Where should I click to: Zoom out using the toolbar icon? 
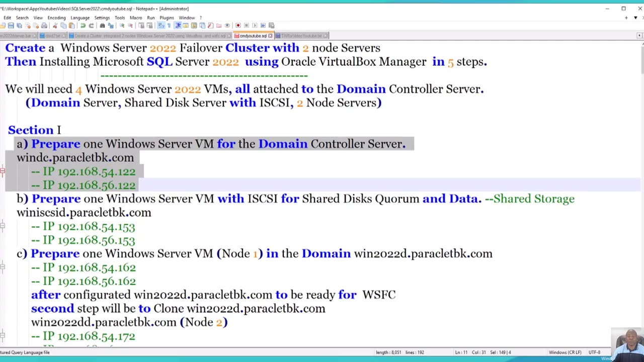pos(130,25)
